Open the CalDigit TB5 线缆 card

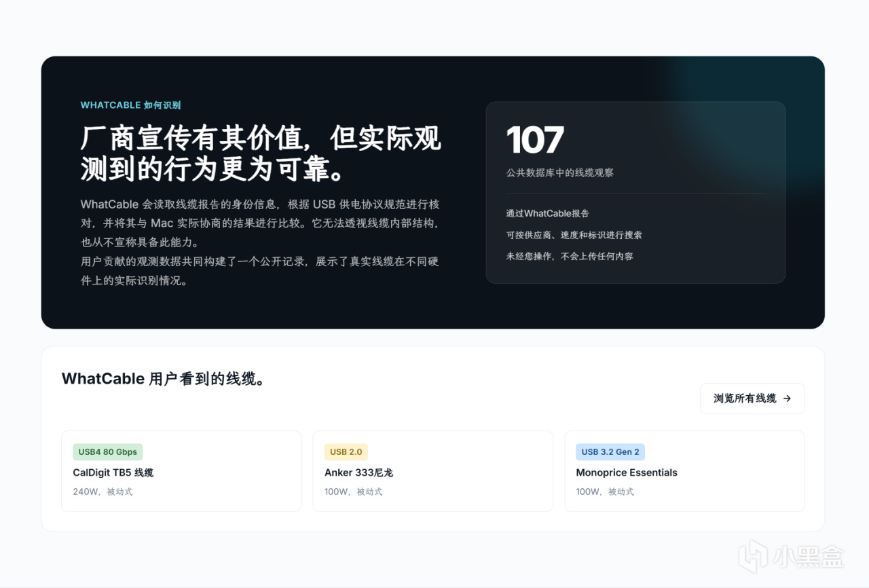pos(181,471)
